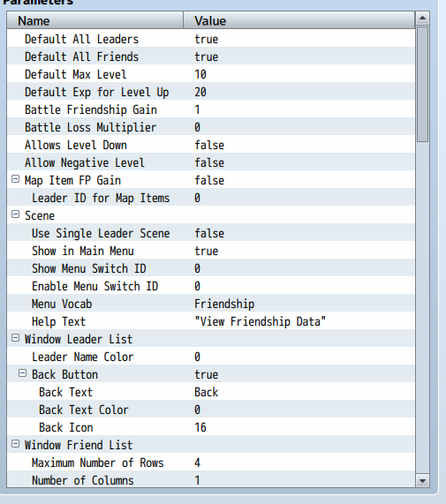
Task: Select Show in Main Menu parameter
Action: click(211, 251)
